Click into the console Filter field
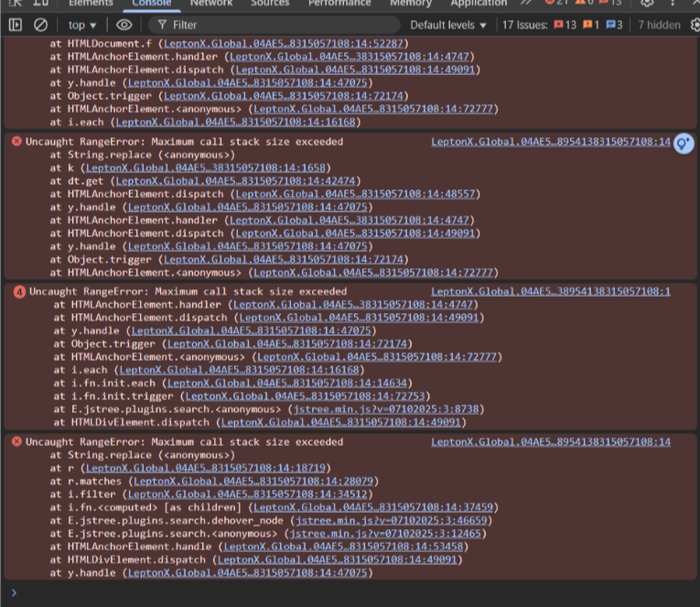 click(275, 25)
